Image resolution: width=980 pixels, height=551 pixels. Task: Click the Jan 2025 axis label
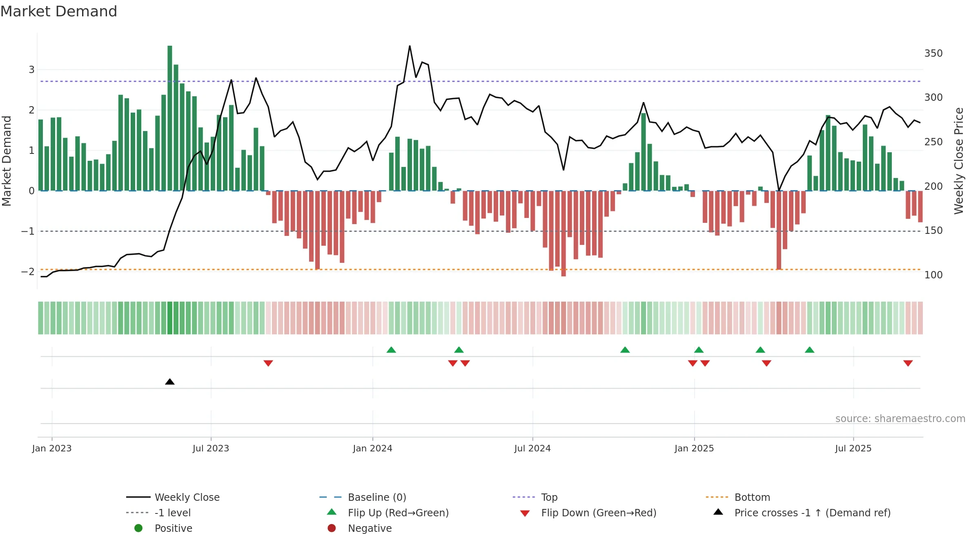pyautogui.click(x=694, y=448)
